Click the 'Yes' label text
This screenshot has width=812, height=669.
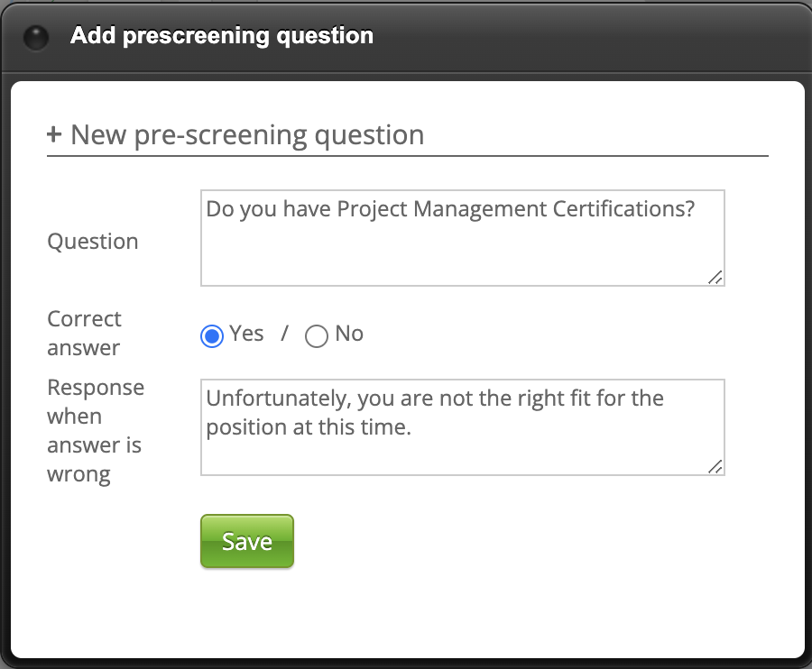coord(246,334)
